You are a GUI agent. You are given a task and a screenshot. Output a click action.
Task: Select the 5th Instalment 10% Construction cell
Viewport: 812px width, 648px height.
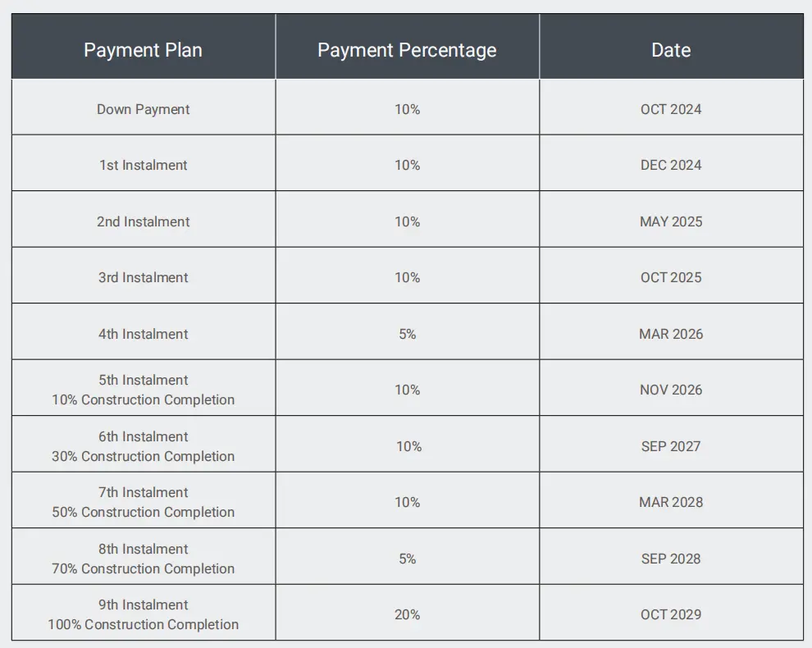click(x=144, y=388)
